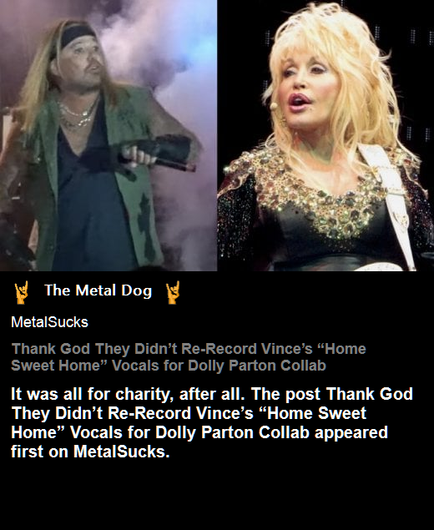
Task: Click the right rock-horns hand icon
Action: coord(173,293)
